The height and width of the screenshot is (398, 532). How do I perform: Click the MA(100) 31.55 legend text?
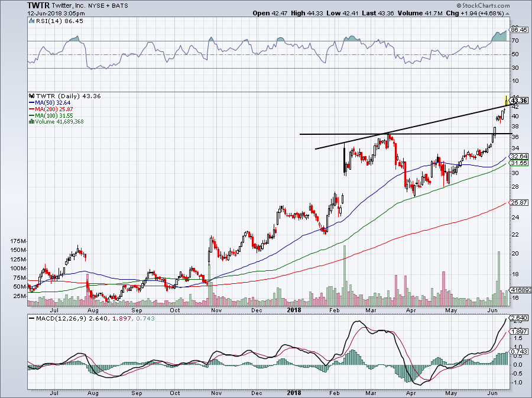(54, 116)
